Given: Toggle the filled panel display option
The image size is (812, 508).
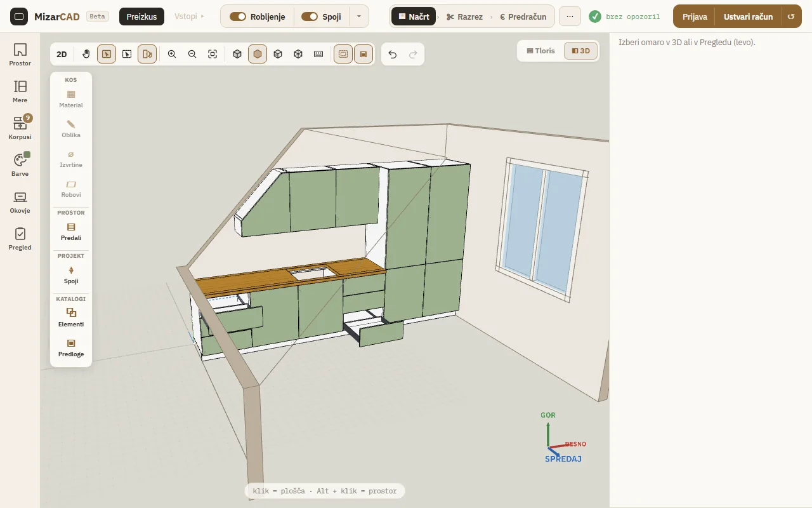Looking at the screenshot, I should pyautogui.click(x=363, y=54).
